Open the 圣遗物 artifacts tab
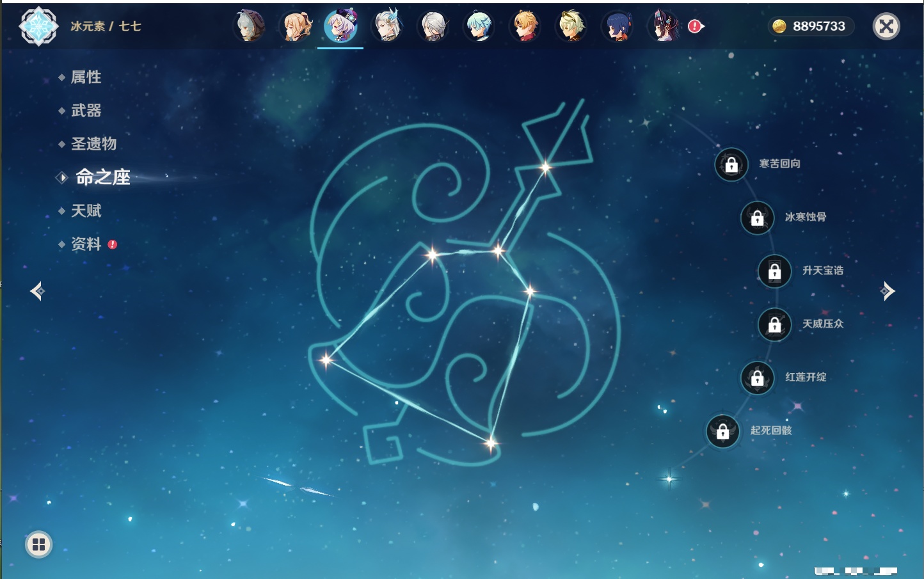924x579 pixels. [93, 144]
